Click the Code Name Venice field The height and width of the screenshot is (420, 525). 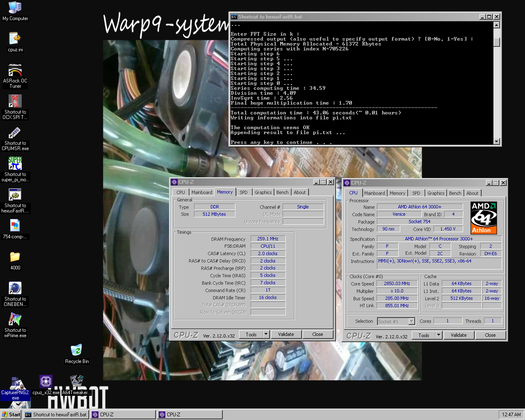pyautogui.click(x=399, y=214)
